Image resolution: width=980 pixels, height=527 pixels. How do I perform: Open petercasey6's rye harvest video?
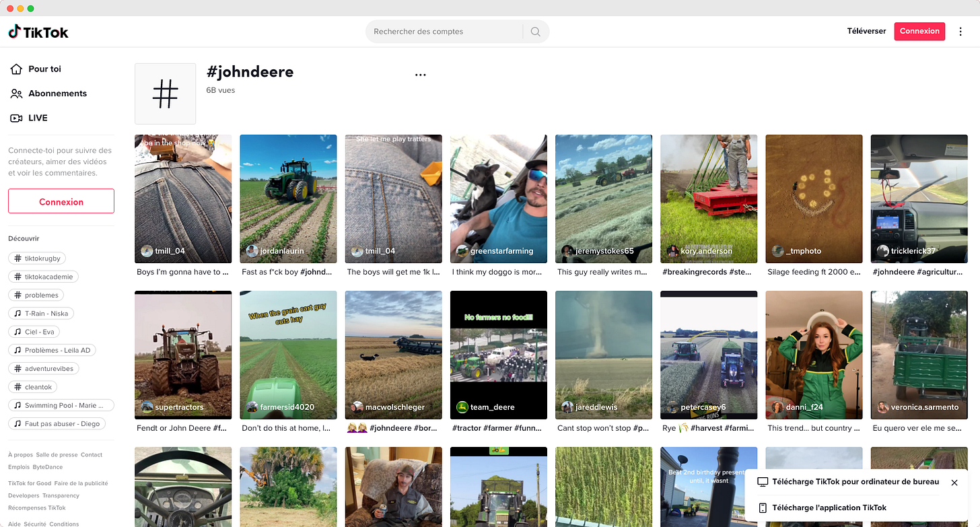(x=709, y=355)
